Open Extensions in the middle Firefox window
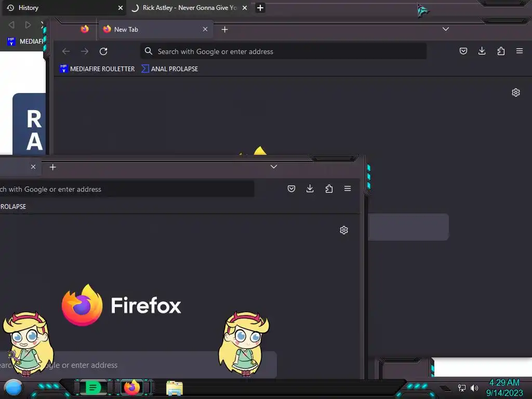 (501, 51)
